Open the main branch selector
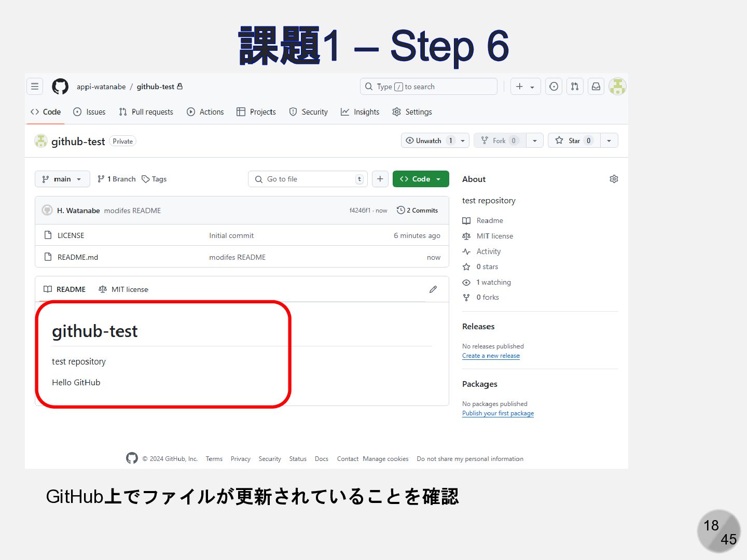 [62, 179]
